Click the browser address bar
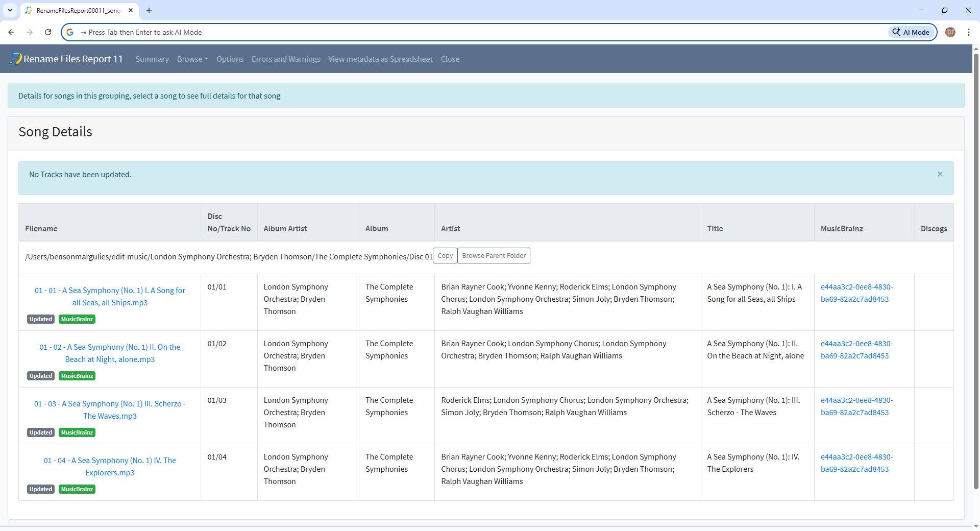Image resolution: width=980 pixels, height=531 pixels. click(459, 32)
